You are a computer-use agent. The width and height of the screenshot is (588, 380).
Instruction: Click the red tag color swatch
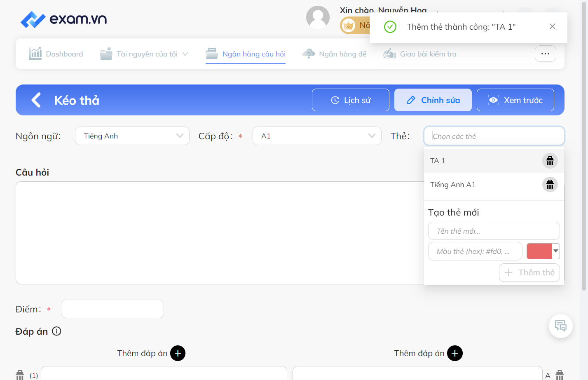[x=539, y=251]
